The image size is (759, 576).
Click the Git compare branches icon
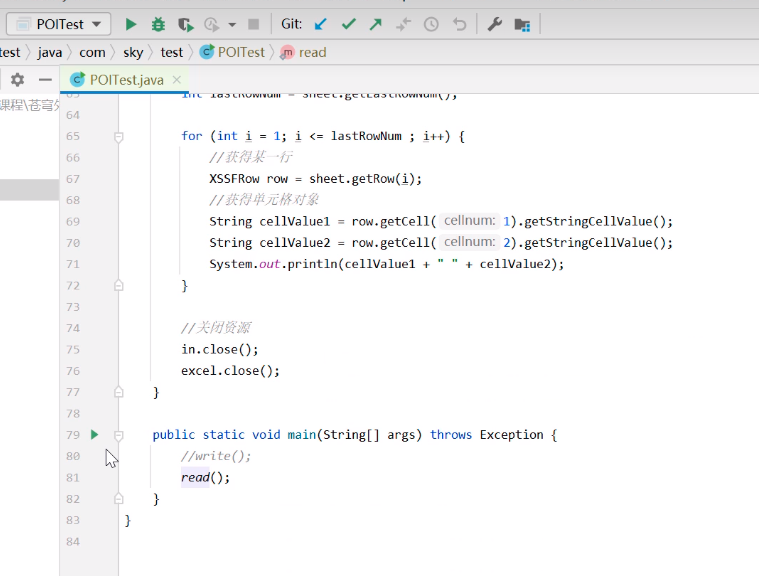[x=403, y=24]
